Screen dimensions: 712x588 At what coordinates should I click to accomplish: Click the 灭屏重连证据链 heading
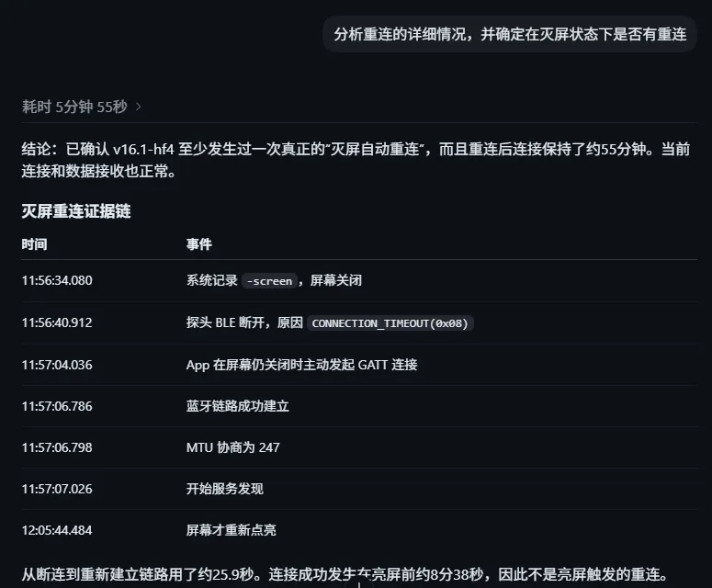point(76,211)
